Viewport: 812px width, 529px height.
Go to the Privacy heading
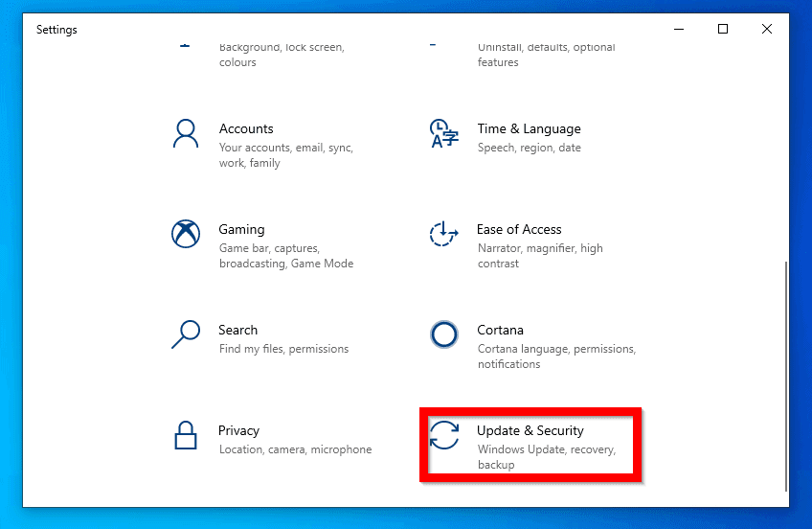[x=238, y=430]
